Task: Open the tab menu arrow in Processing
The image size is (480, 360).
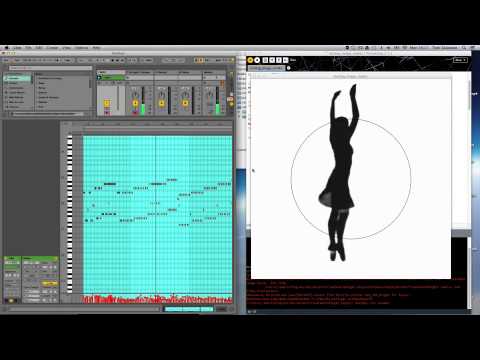Action: pos(289,68)
